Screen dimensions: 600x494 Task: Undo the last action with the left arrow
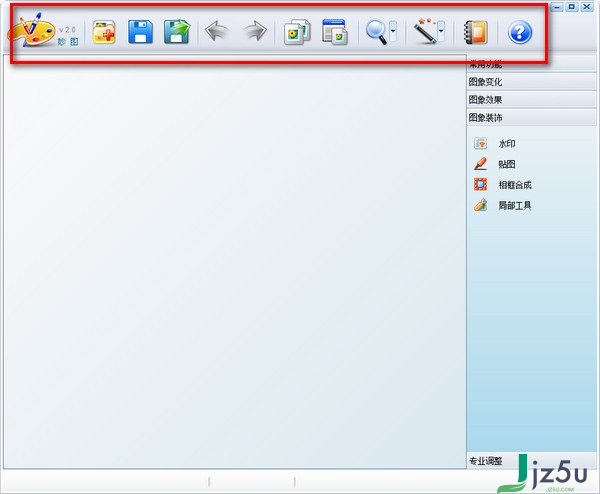pos(217,31)
